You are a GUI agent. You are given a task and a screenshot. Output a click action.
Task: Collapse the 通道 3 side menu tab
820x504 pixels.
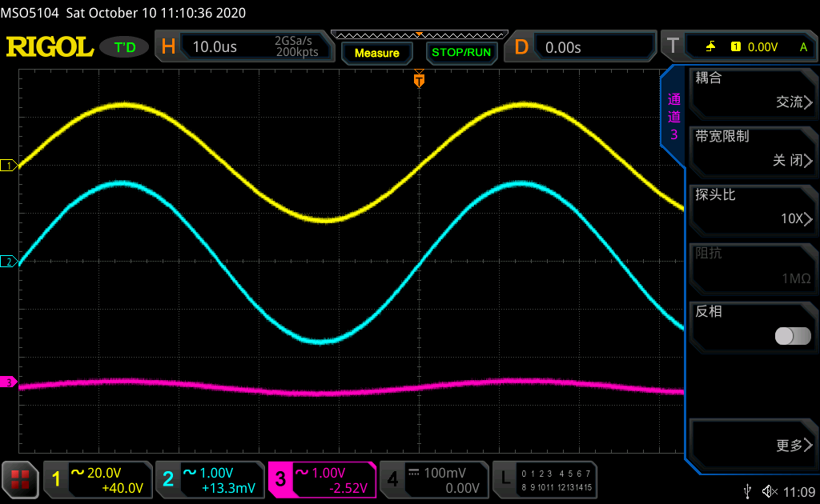coord(673,117)
